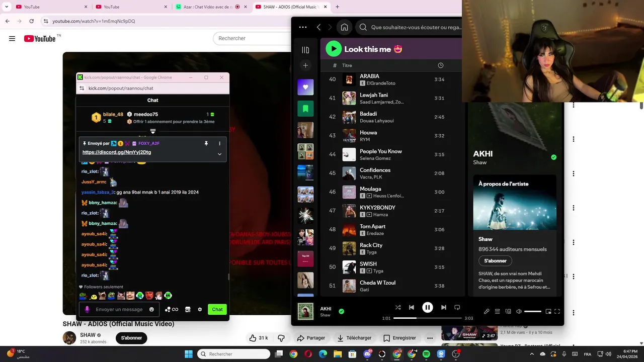Screen dimensions: 644x362
Task: Click Chat send button in Kick chat
Action: (x=217, y=309)
